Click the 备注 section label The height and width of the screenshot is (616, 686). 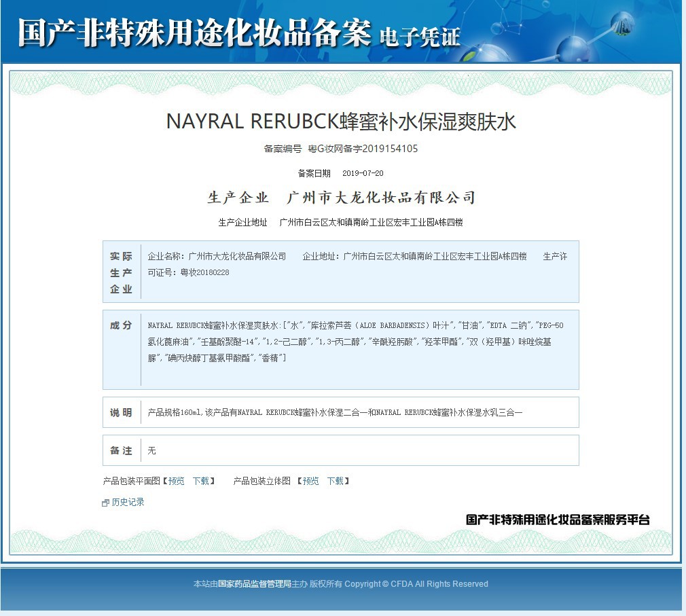(x=122, y=450)
